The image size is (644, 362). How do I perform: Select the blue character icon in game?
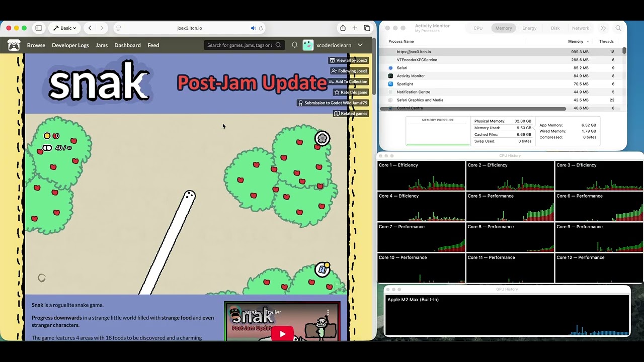(322, 269)
